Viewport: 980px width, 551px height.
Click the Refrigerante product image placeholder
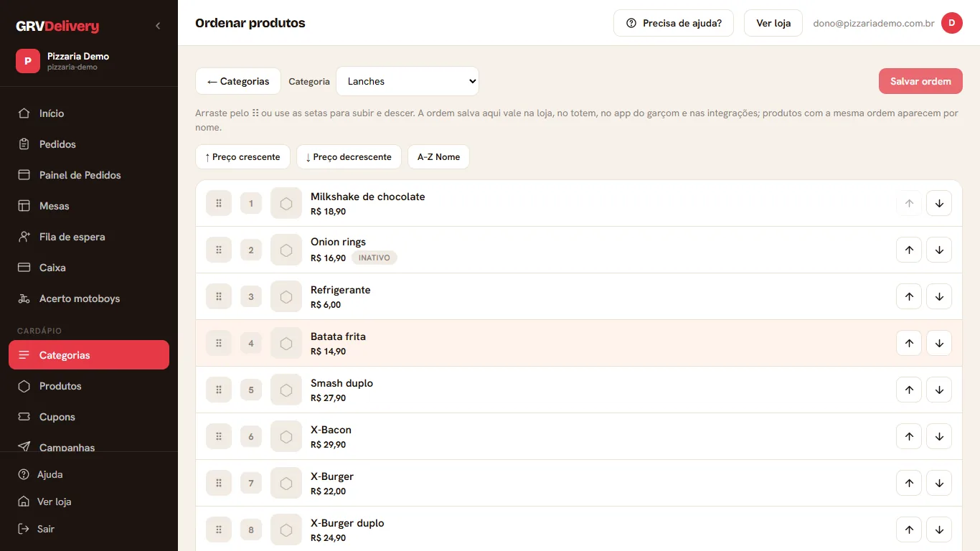[x=286, y=296]
